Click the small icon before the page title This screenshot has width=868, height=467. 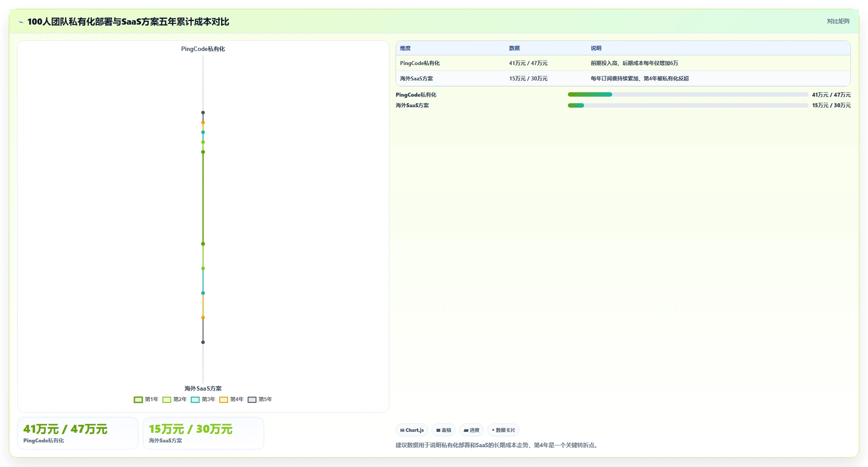tap(21, 22)
